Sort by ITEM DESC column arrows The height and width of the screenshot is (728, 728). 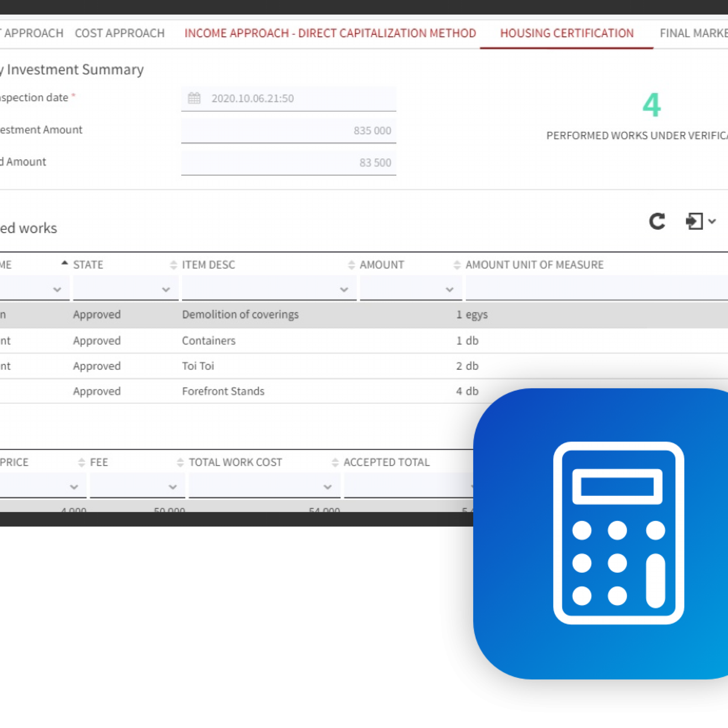(351, 265)
